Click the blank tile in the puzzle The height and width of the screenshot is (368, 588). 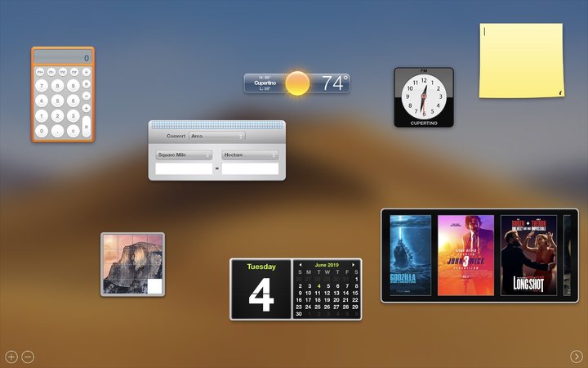coord(155,286)
